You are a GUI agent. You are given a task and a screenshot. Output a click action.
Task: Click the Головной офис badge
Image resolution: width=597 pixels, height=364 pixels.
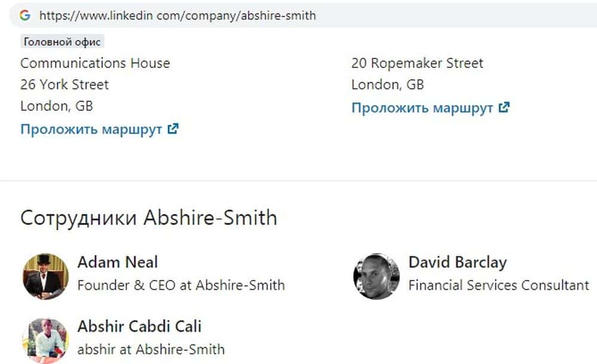coord(63,42)
